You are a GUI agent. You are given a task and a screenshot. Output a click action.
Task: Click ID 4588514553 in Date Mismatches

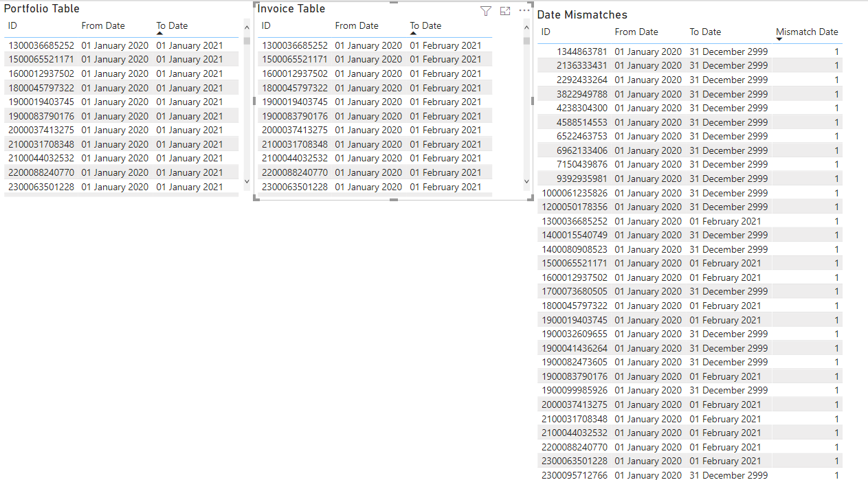click(582, 122)
